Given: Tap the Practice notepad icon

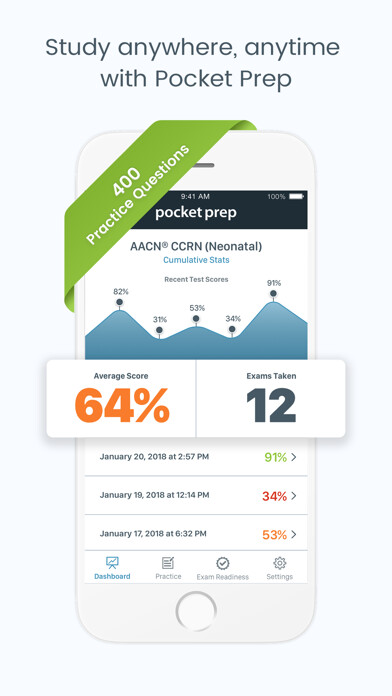Looking at the screenshot, I should pos(168,563).
